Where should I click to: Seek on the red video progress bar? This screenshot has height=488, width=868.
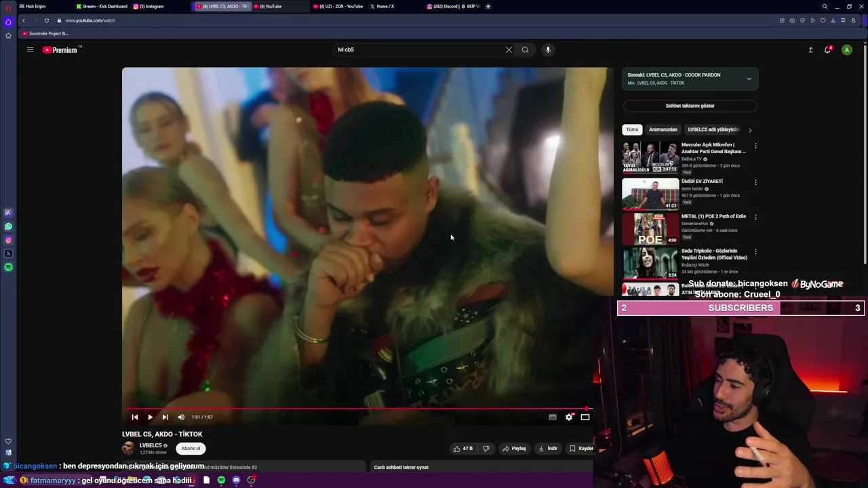click(359, 409)
